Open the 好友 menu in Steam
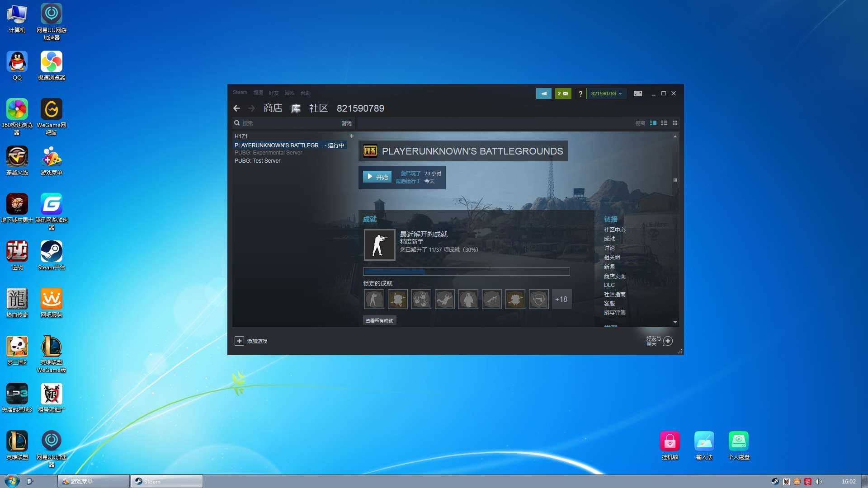 (274, 93)
